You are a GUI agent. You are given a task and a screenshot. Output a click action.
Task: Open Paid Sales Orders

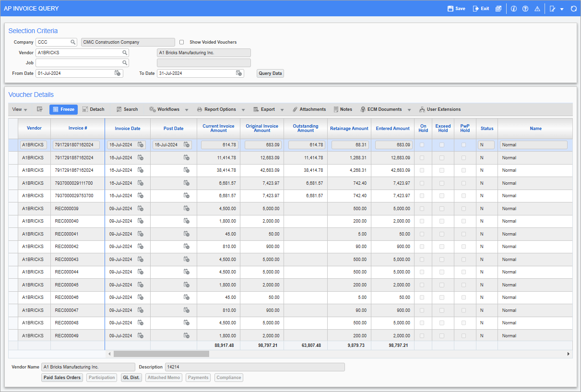[61, 377]
